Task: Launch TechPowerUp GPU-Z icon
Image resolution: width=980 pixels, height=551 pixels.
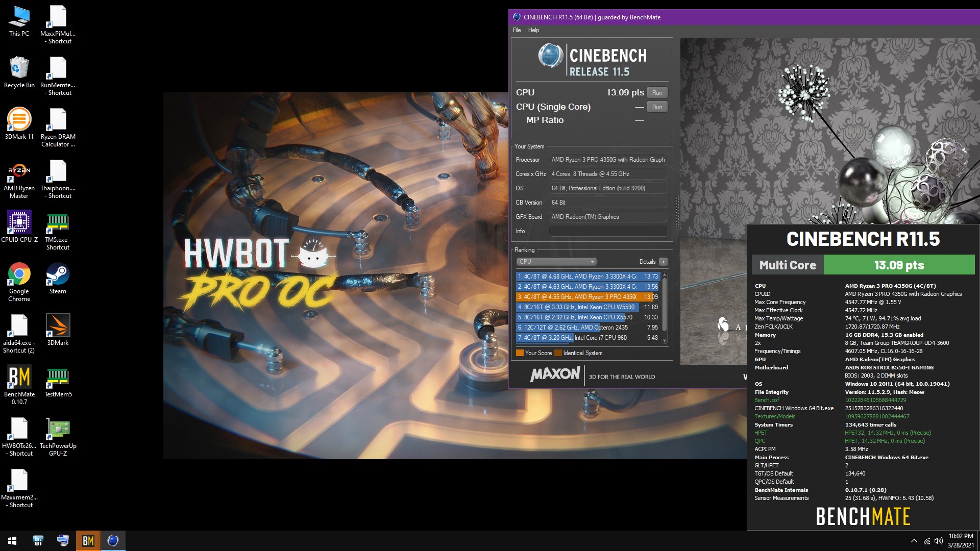Action: 58,437
